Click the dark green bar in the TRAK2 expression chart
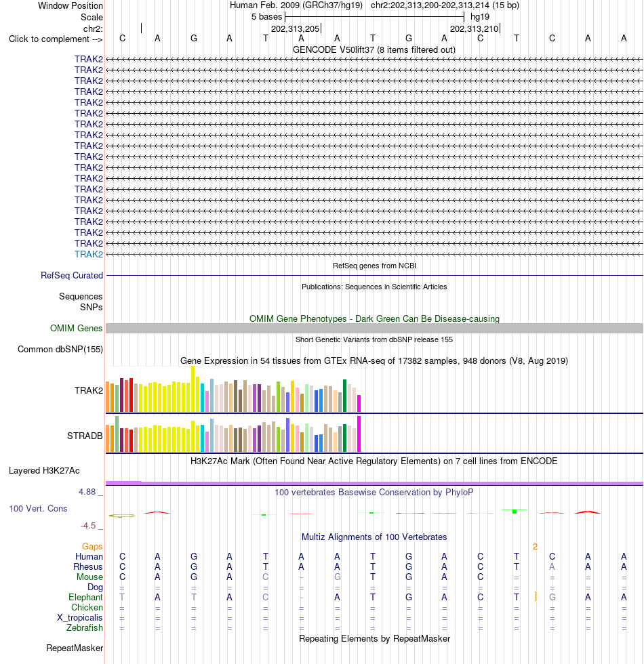 (344, 396)
